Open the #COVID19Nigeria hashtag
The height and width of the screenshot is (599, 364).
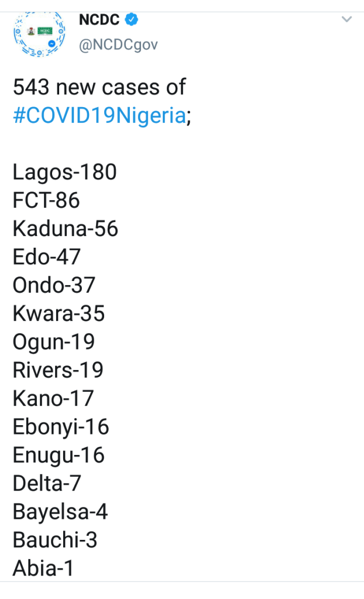click(x=99, y=115)
